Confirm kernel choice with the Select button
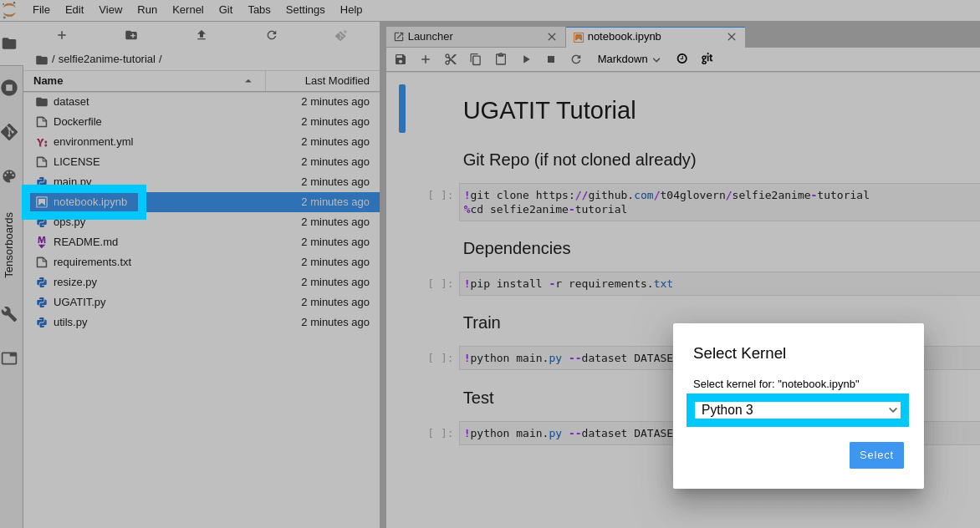The width and height of the screenshot is (980, 528). 876,454
